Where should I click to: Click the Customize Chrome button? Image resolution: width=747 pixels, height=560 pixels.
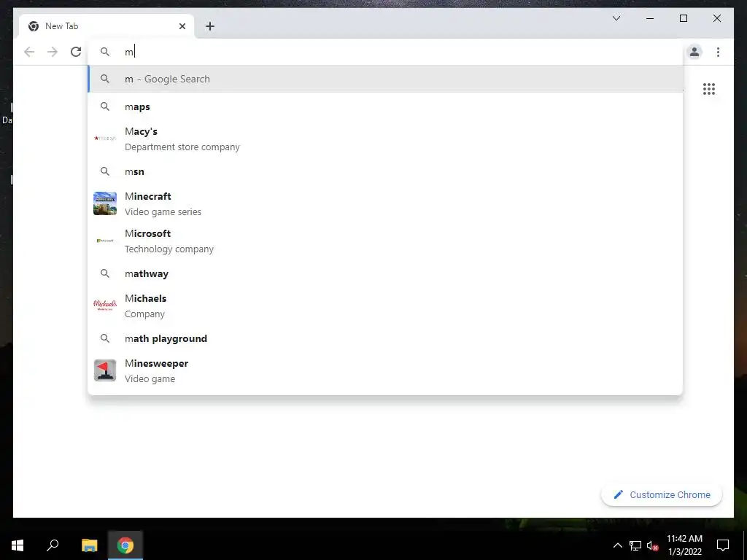662,495
